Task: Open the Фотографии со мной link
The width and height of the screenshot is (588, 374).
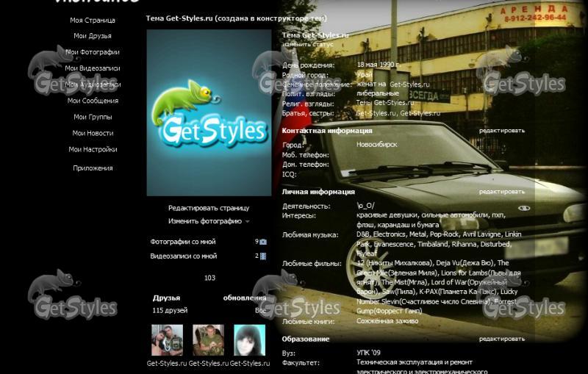Action: [183, 242]
